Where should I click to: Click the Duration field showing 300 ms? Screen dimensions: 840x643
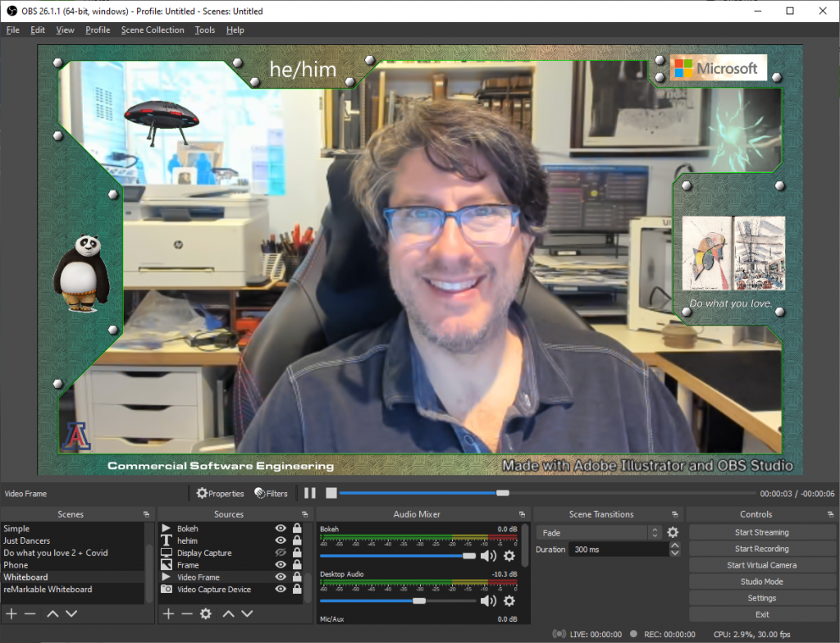pyautogui.click(x=620, y=550)
